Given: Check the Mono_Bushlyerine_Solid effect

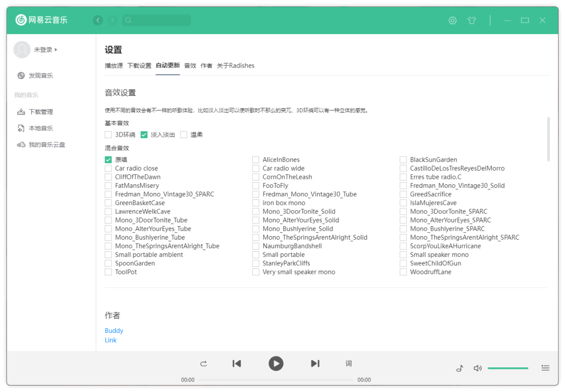Looking at the screenshot, I should tap(256, 229).
